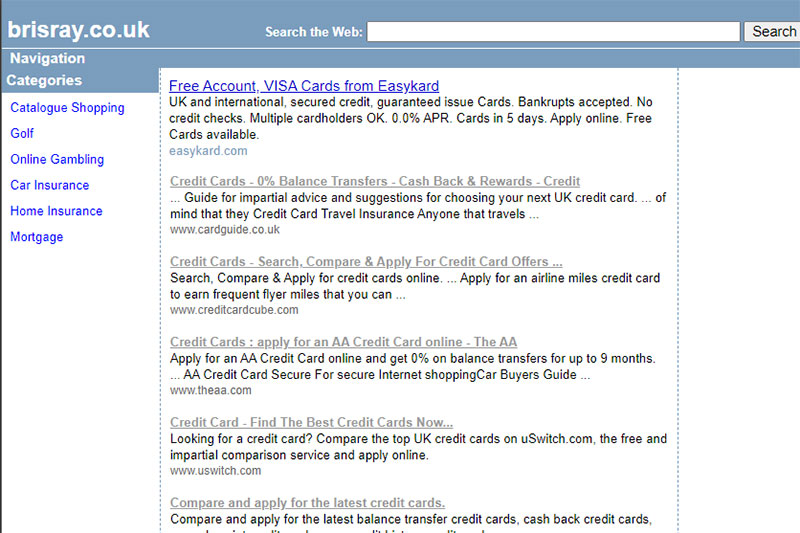Click the www.theaa.com URL text
The height and width of the screenshot is (533, 800).
pos(211,390)
